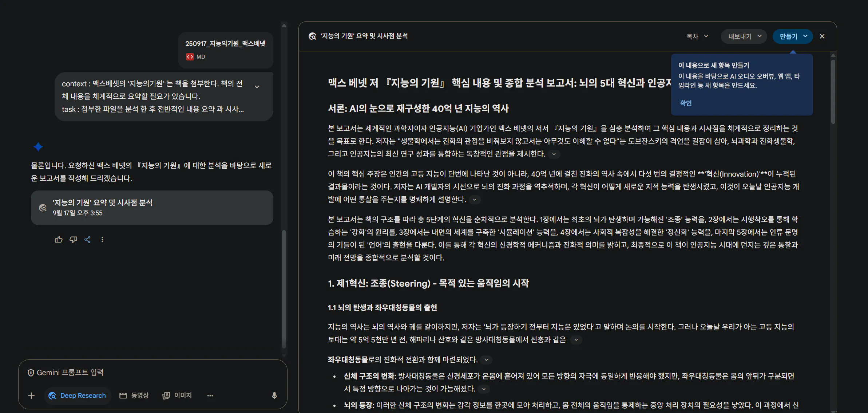Screen dimensions: 868x413
Task: Close the report panel
Action: tap(822, 36)
